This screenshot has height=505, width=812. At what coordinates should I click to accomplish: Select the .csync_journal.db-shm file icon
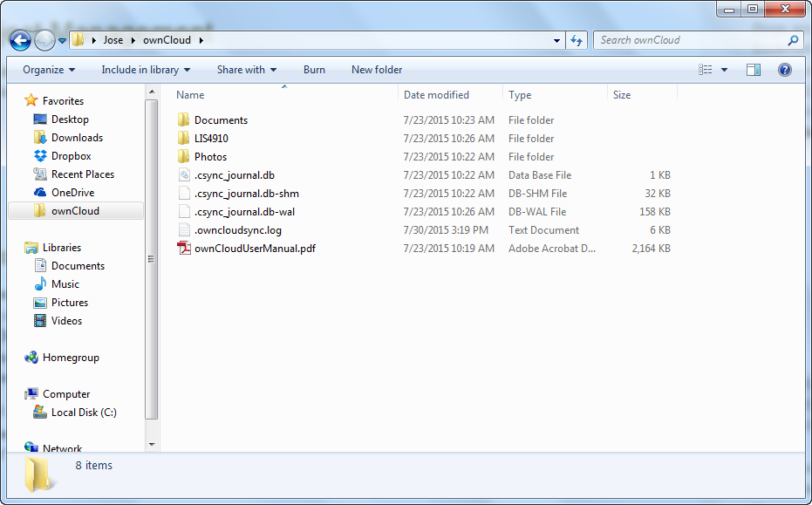[x=184, y=194]
